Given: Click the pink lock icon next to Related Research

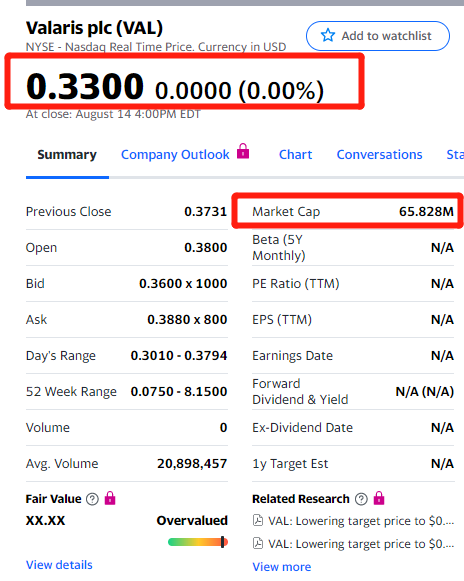Looking at the screenshot, I should [x=379, y=498].
